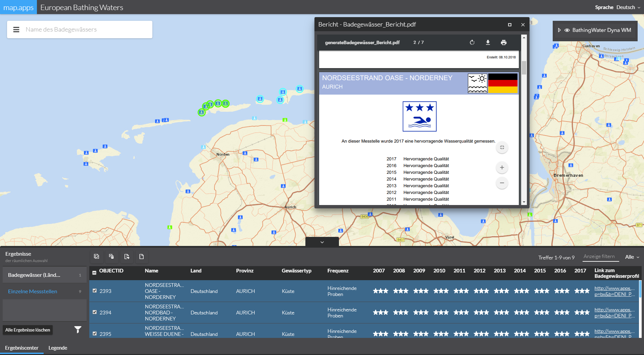Click the map.apps logo
Screen dimensions: 644x355
click(x=18, y=7)
